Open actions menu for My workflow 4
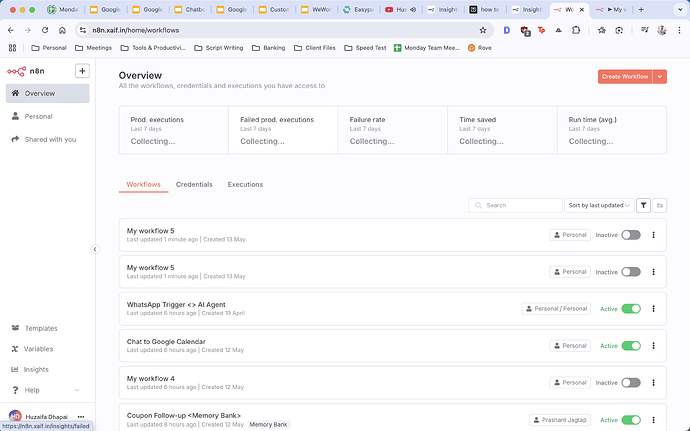Image resolution: width=690 pixels, height=431 pixels. 653,383
